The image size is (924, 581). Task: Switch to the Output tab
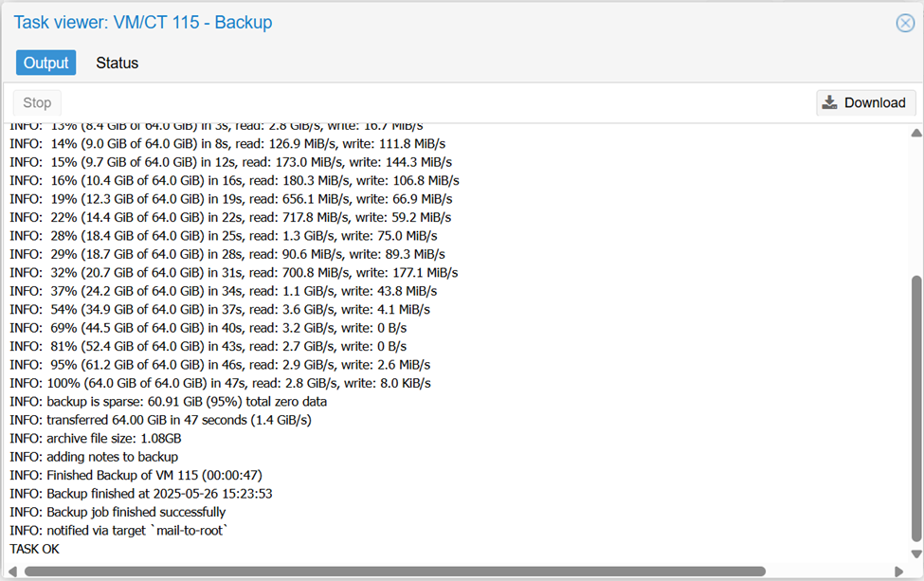(x=45, y=63)
